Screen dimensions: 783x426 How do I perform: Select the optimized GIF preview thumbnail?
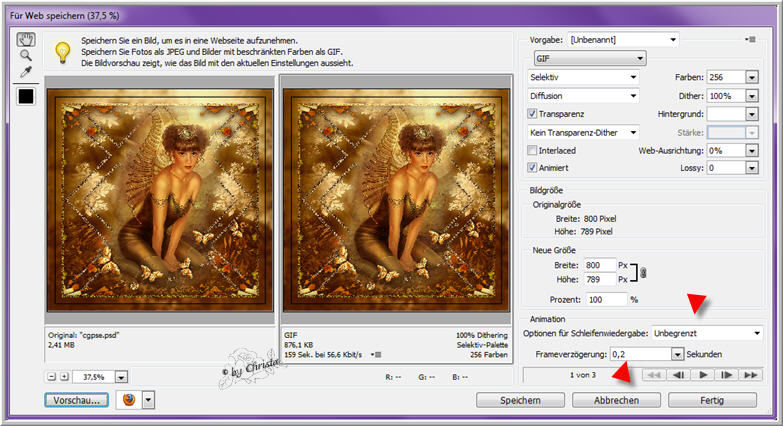pyautogui.click(x=396, y=200)
